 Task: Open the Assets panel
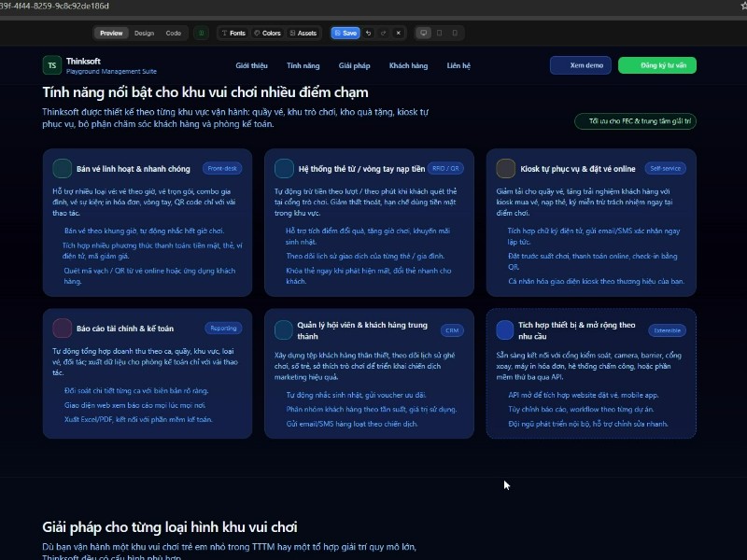coord(303,33)
